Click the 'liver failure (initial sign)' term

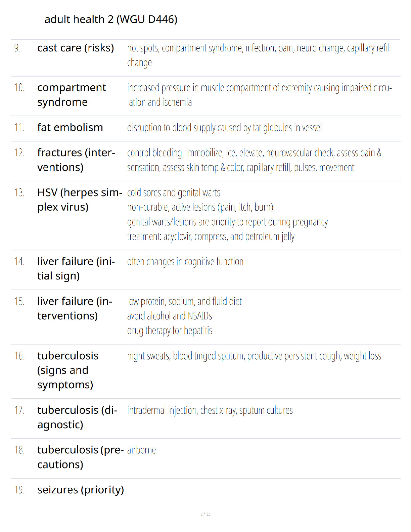point(76,269)
